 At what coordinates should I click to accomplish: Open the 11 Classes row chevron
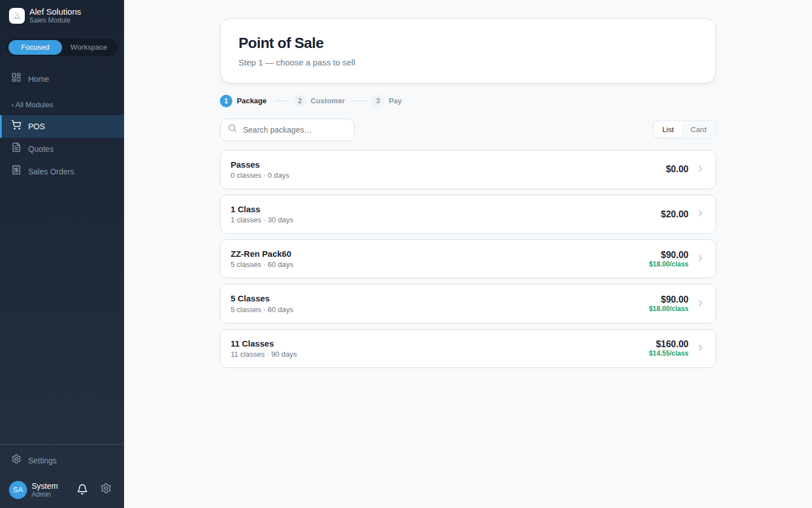(x=700, y=348)
